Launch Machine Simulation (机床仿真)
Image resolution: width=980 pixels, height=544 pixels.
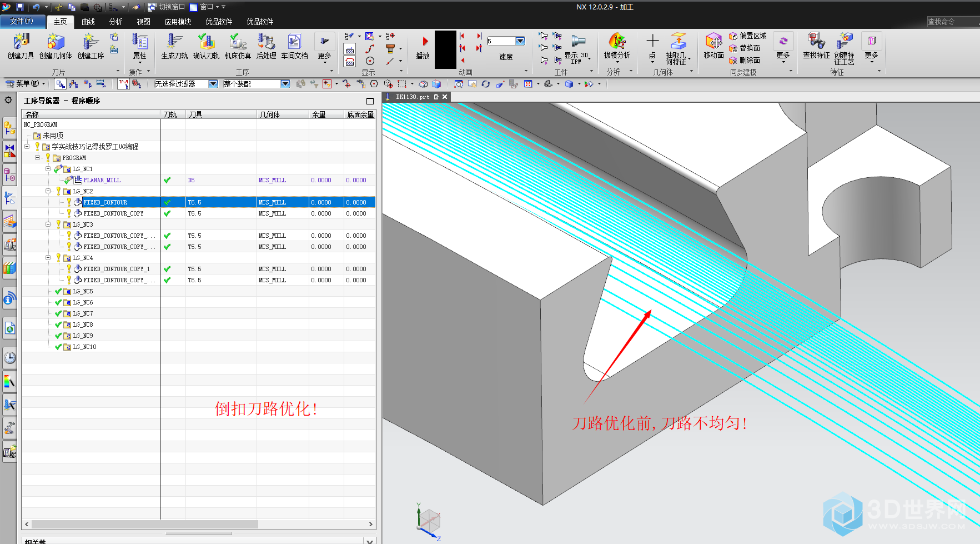tap(238, 46)
